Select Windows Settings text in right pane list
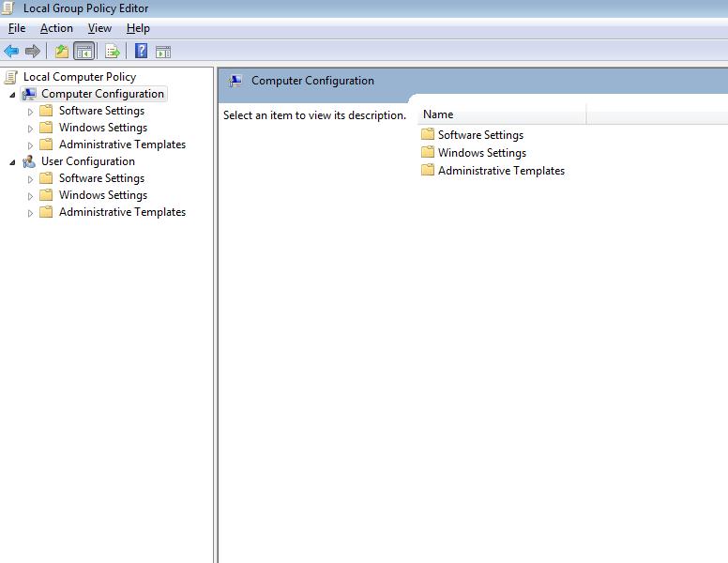 coord(482,152)
